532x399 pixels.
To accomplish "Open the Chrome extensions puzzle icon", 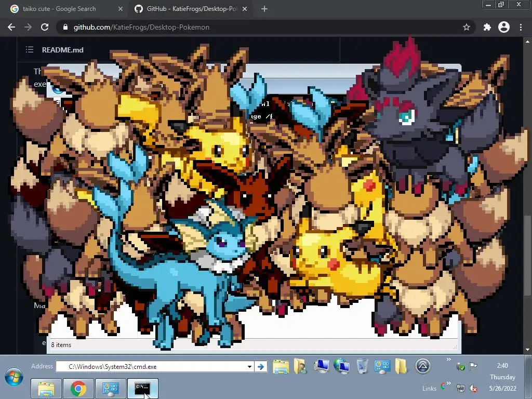I will [x=487, y=27].
